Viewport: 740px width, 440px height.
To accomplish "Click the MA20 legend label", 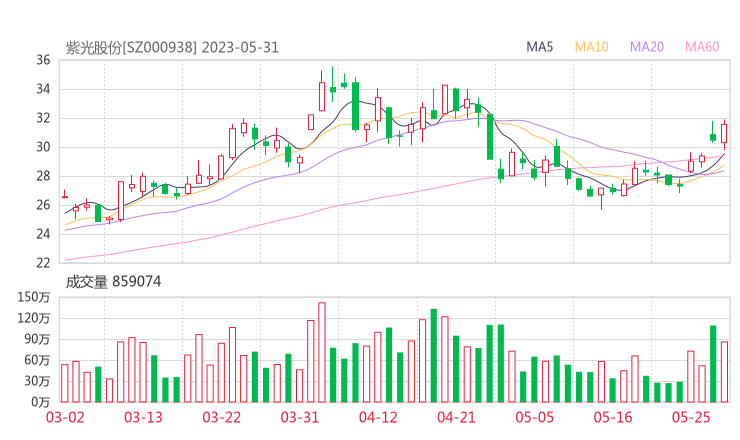I will 647,47.
